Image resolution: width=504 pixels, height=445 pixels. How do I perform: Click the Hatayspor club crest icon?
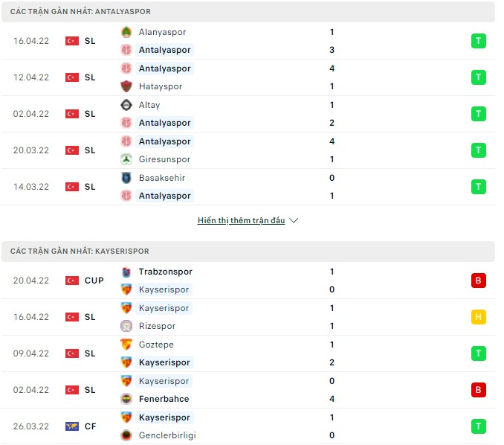pyautogui.click(x=126, y=86)
